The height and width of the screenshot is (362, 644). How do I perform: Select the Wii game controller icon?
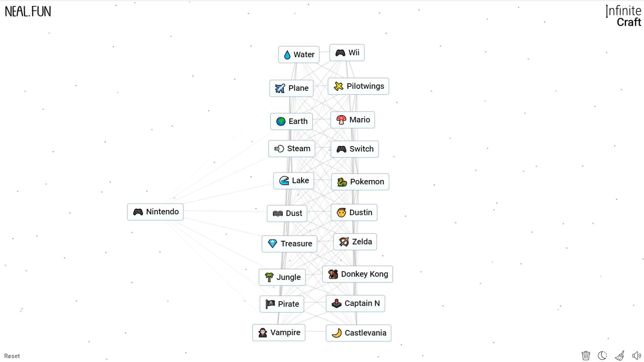(x=340, y=53)
